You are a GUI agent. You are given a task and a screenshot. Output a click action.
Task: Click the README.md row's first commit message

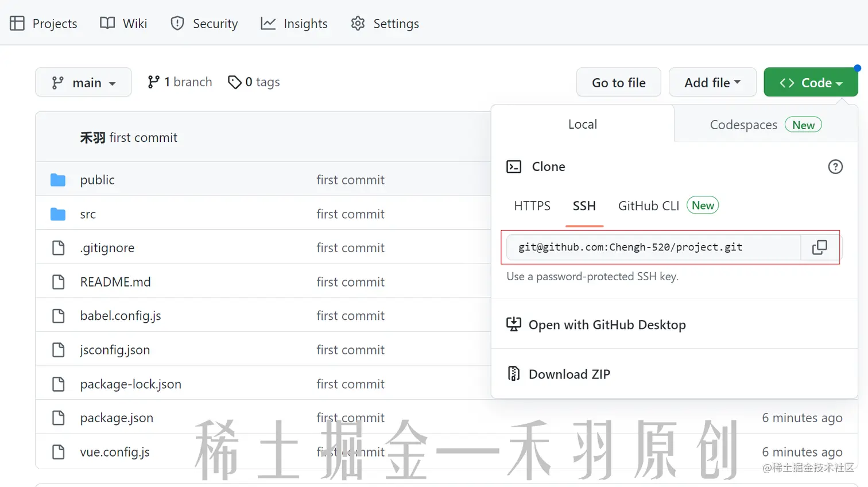pyautogui.click(x=350, y=282)
